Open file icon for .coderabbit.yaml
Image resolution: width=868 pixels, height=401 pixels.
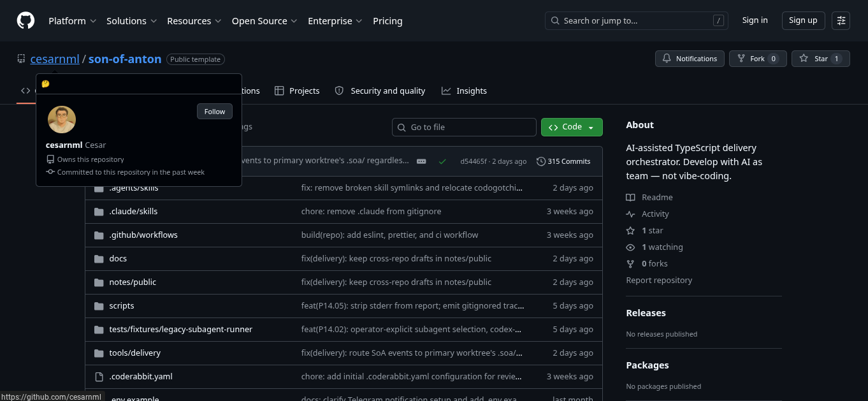coord(99,376)
